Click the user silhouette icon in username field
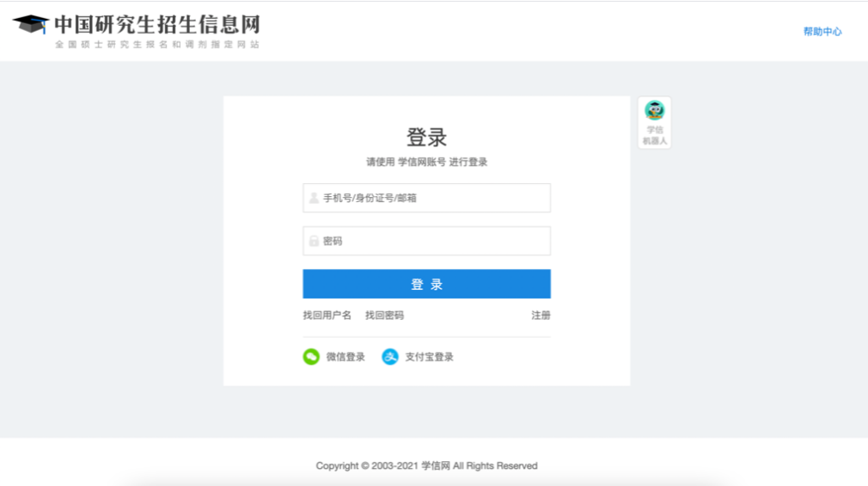The width and height of the screenshot is (868, 486). [x=314, y=198]
